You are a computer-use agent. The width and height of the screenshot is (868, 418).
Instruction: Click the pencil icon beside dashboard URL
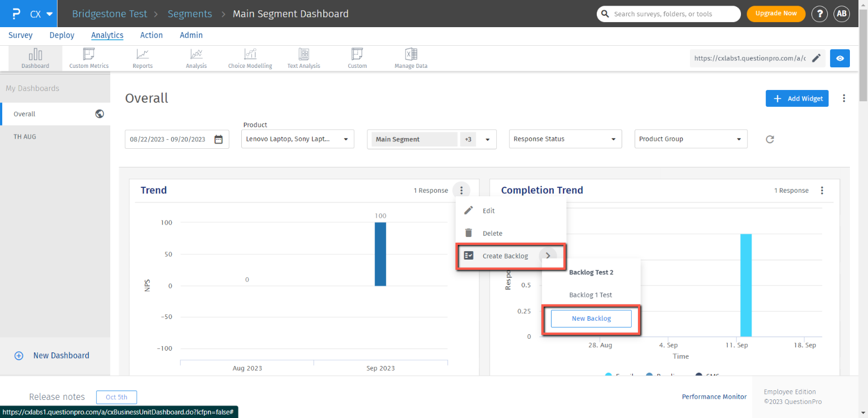pyautogui.click(x=816, y=58)
